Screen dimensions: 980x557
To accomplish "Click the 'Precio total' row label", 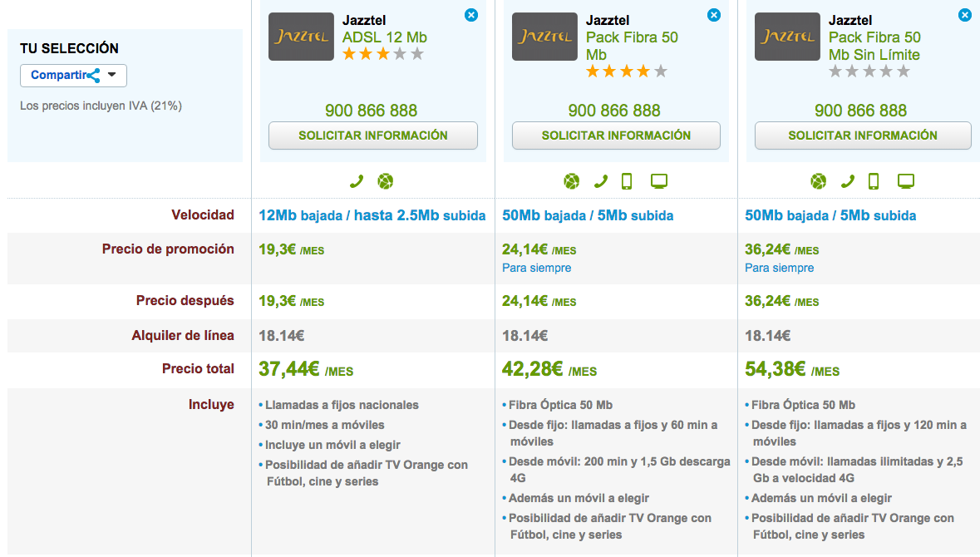I will (198, 369).
